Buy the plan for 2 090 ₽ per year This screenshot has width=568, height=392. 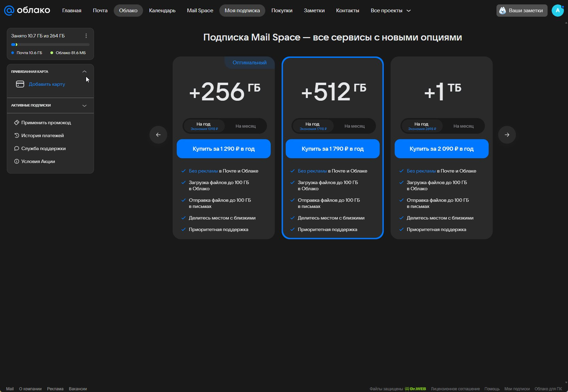click(442, 148)
